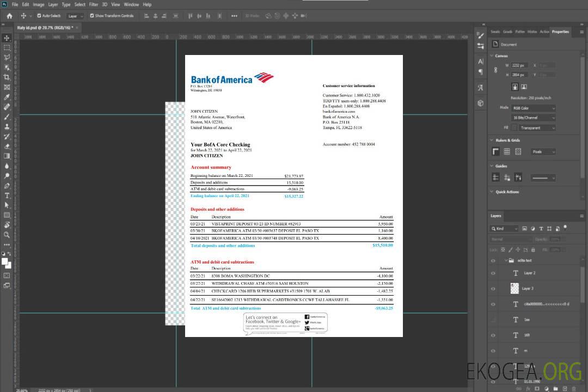
Task: Open the Edit Toolbar three-dots menu
Action: pyautogui.click(x=7, y=244)
